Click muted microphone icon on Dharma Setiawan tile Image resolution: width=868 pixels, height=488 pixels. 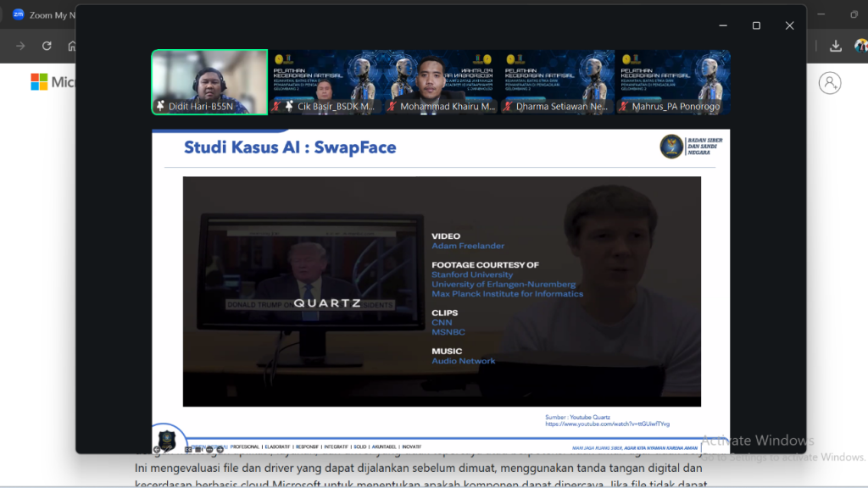(508, 106)
